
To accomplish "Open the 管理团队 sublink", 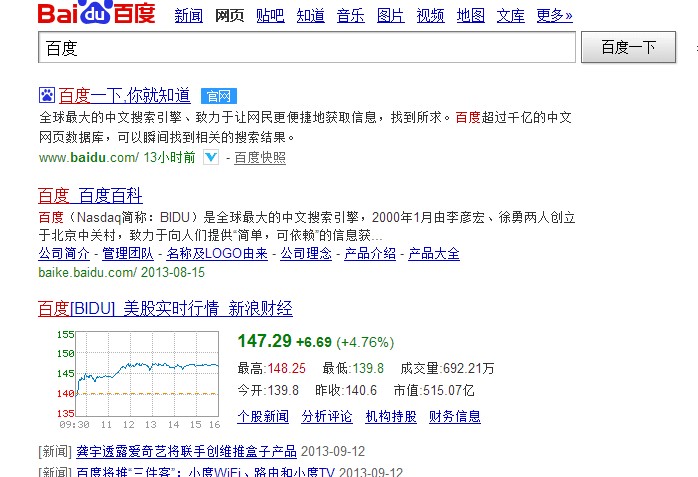I will [128, 254].
